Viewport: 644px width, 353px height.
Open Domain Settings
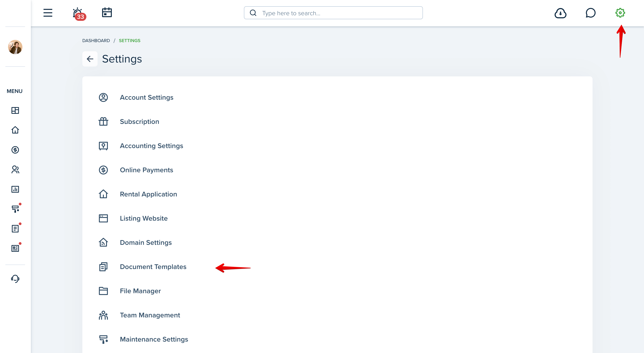[146, 242]
